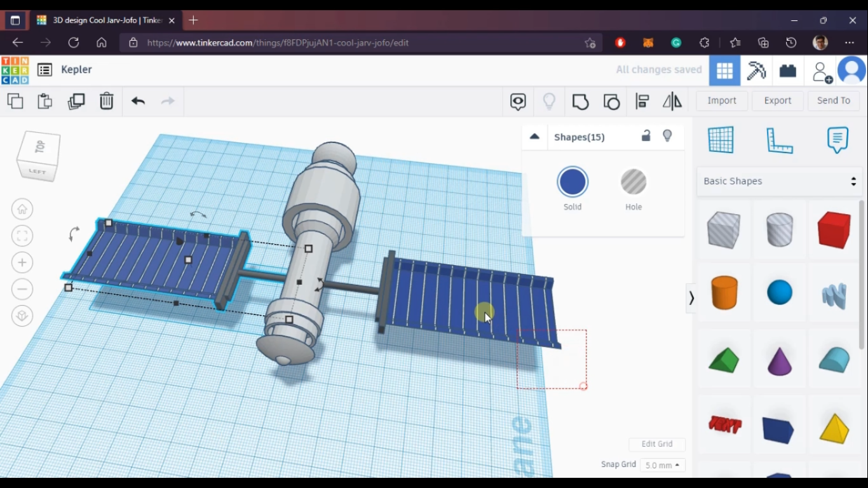Click the Edit Grid button
Viewport: 868px width, 488px height.
pos(657,444)
